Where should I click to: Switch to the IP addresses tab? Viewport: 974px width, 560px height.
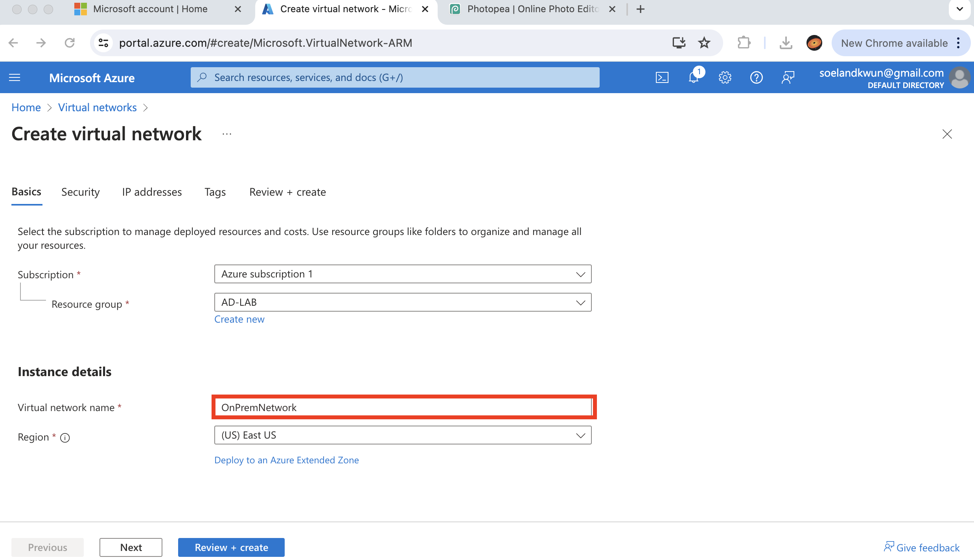(152, 192)
